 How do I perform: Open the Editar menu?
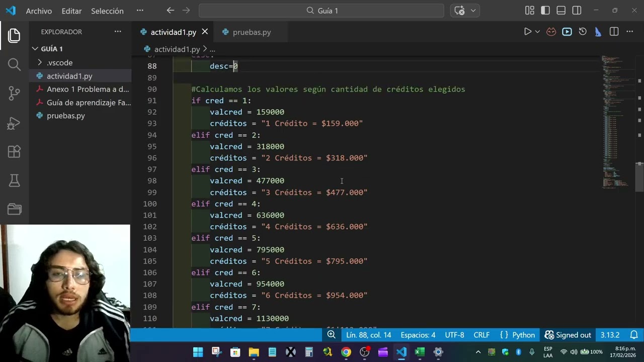click(71, 11)
